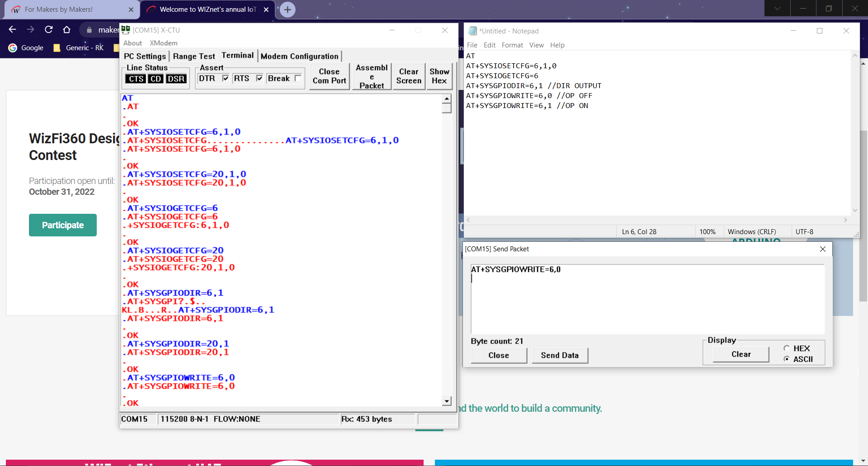
Task: Enable the Break assert checkbox
Action: pyautogui.click(x=298, y=78)
